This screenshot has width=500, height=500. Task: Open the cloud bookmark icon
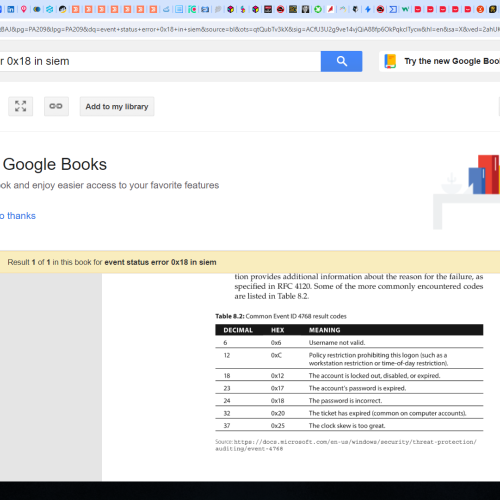tap(166, 9)
